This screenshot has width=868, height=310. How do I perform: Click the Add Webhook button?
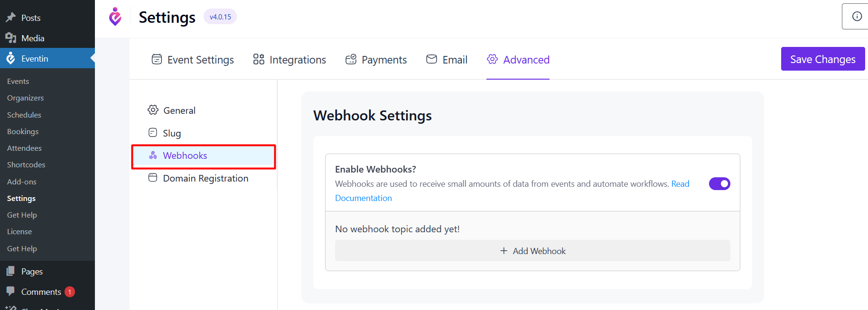click(532, 251)
